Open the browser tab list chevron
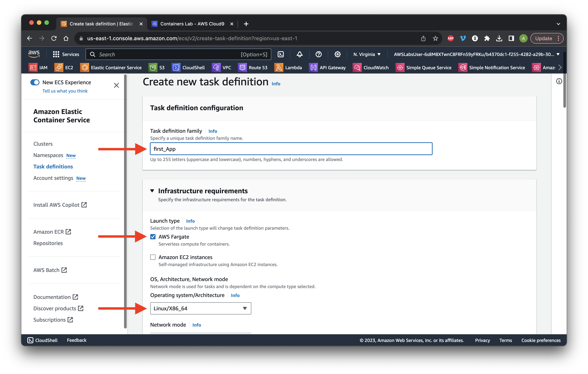The width and height of the screenshot is (588, 374). click(x=558, y=24)
